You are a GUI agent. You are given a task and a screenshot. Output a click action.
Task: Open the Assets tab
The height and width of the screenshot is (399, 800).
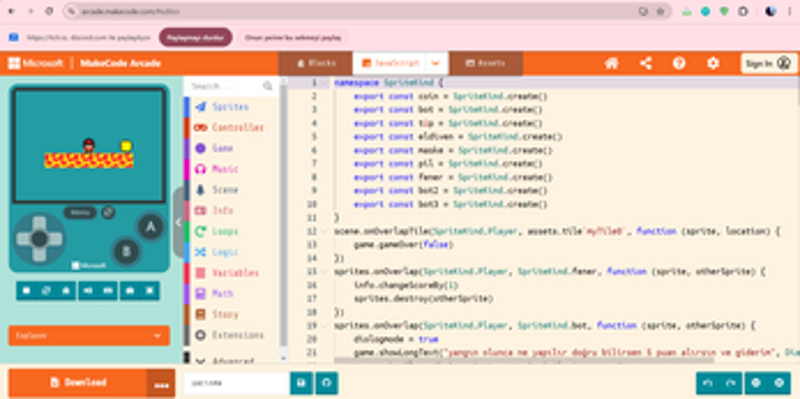486,63
